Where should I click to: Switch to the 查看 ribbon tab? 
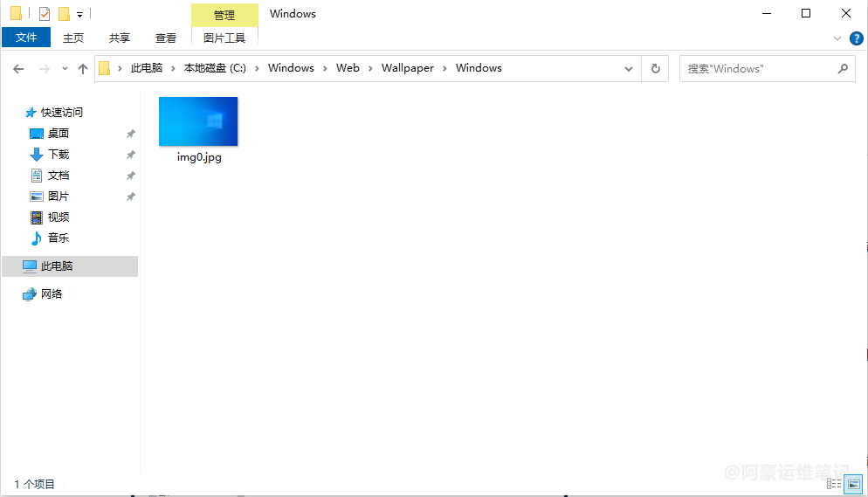click(166, 38)
